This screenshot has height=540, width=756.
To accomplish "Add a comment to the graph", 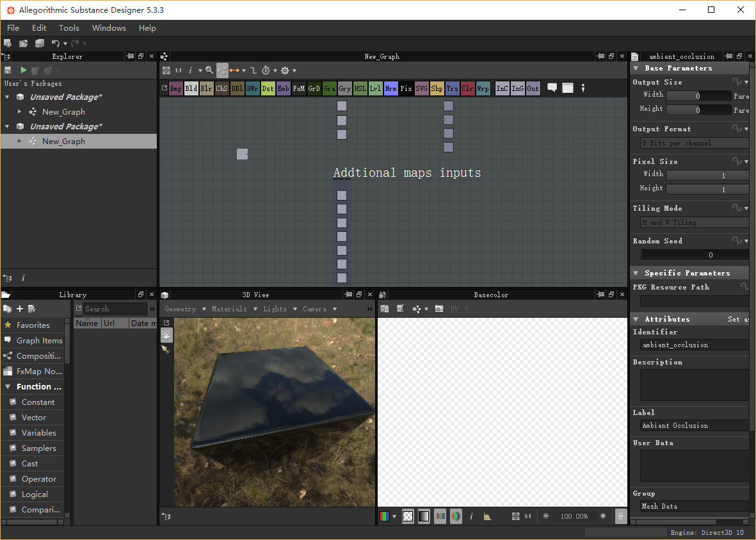I will click(x=552, y=88).
